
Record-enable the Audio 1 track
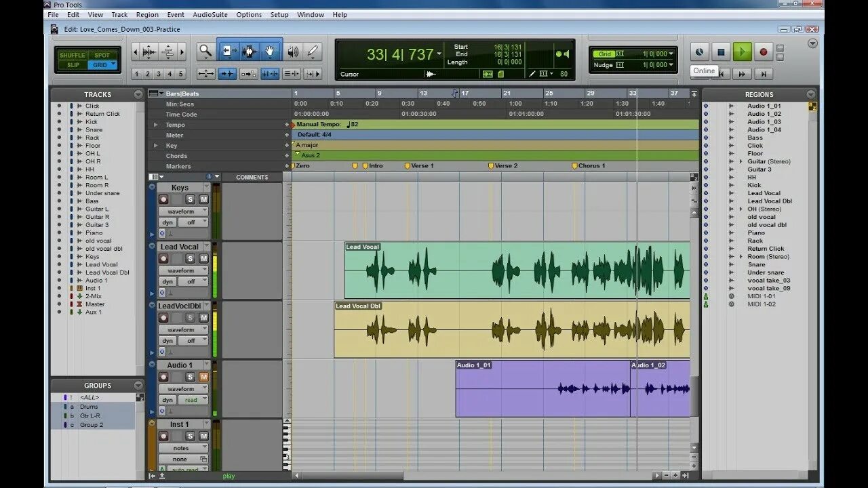(163, 377)
